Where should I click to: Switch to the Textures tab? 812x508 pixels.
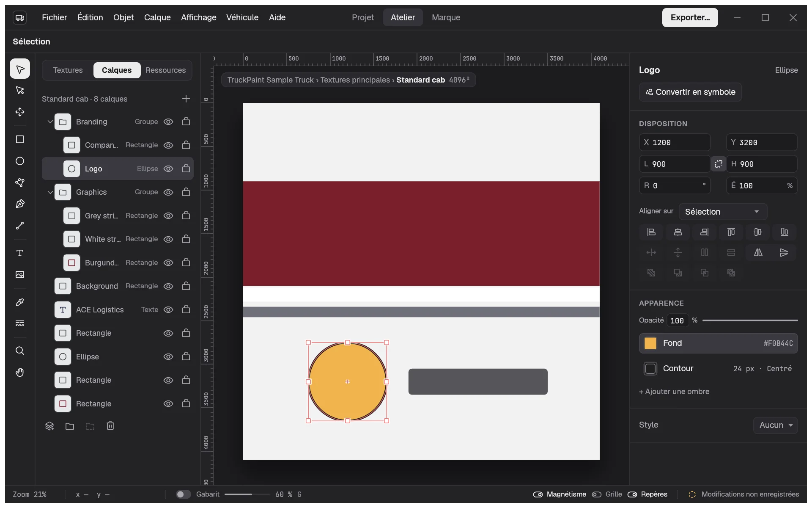[68, 70]
